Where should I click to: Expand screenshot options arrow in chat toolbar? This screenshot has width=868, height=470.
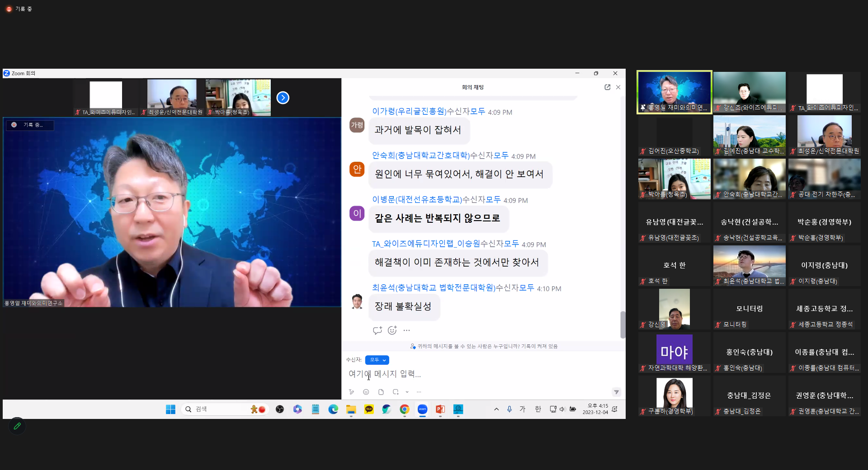[407, 392]
